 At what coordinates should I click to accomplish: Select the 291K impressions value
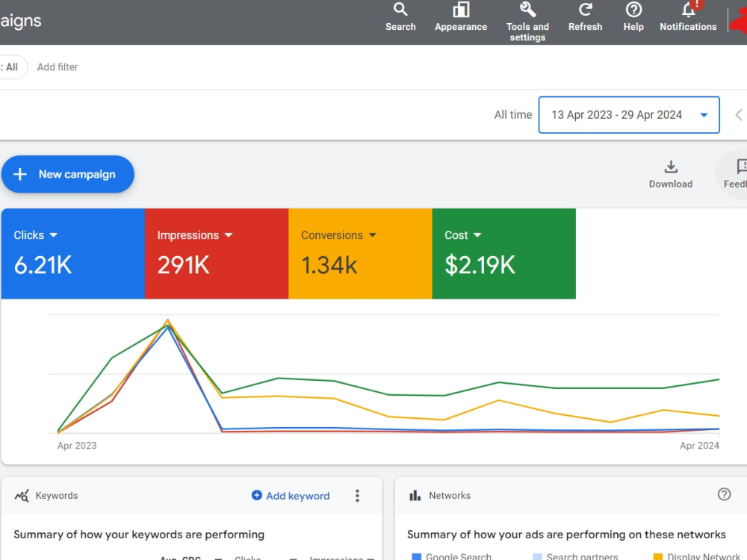184,265
